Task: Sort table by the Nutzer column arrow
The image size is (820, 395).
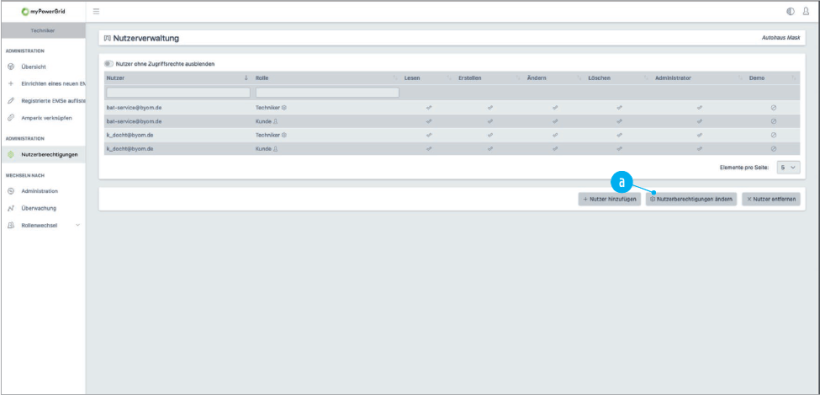Action: click(246, 78)
